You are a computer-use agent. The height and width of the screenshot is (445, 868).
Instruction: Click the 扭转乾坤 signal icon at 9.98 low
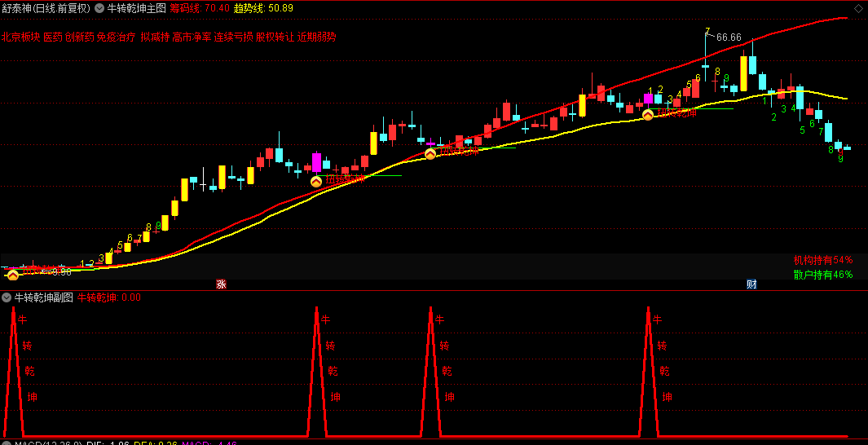pos(13,275)
